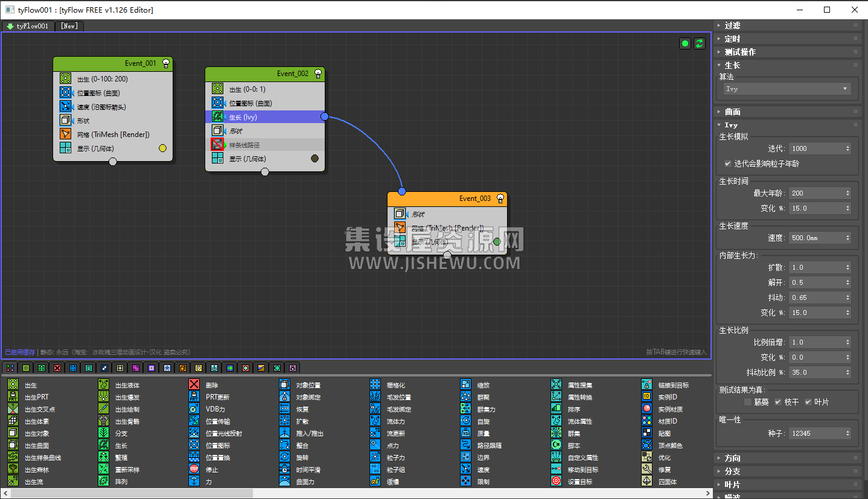Click the 实例材质 red sphere icon
868x499 pixels.
tap(646, 409)
